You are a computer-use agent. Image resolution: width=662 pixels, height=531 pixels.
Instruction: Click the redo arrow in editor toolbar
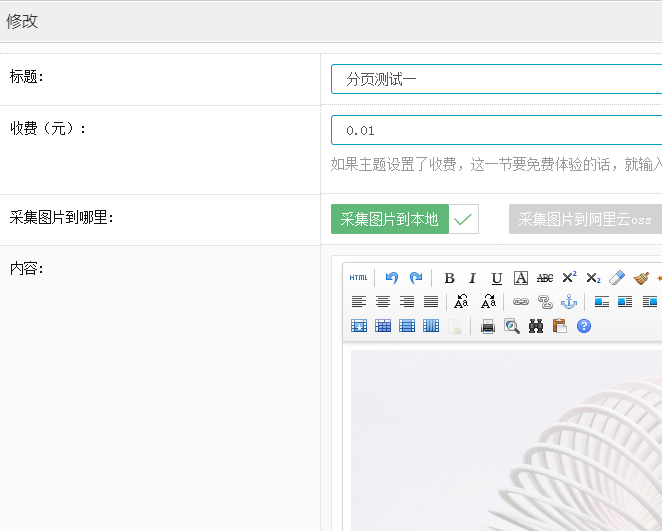[x=416, y=278]
